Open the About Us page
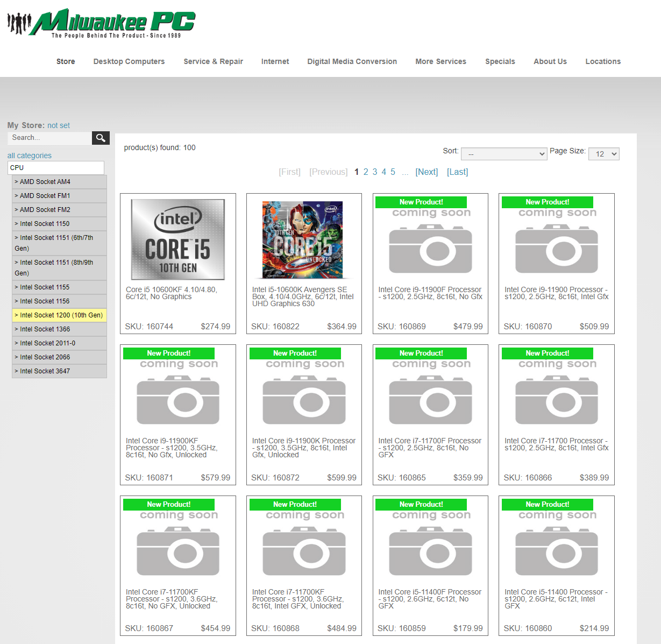Screen dimensions: 661x644 tap(550, 61)
